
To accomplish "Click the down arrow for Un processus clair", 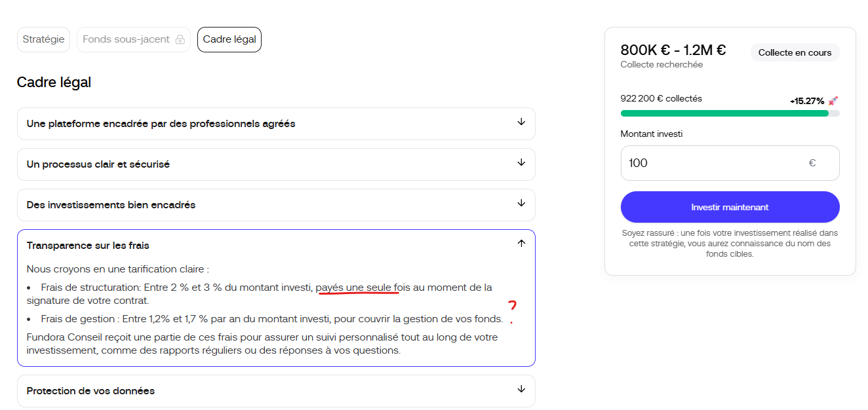I will [x=521, y=163].
